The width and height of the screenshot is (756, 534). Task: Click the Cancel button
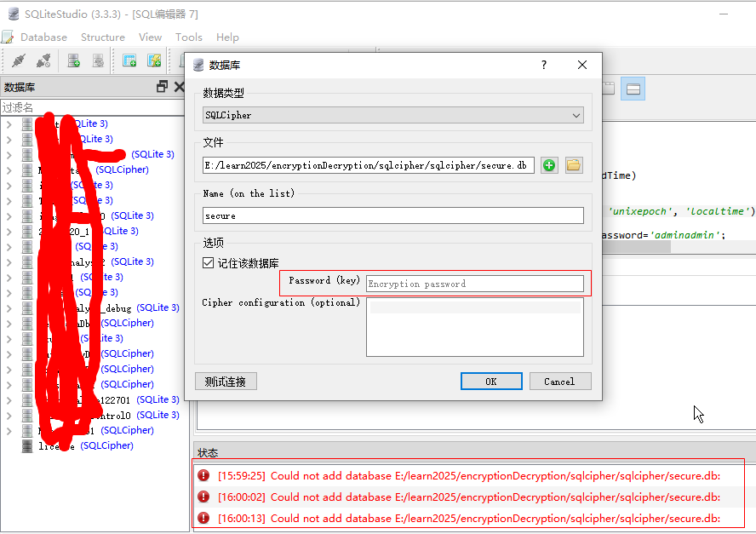[560, 382]
